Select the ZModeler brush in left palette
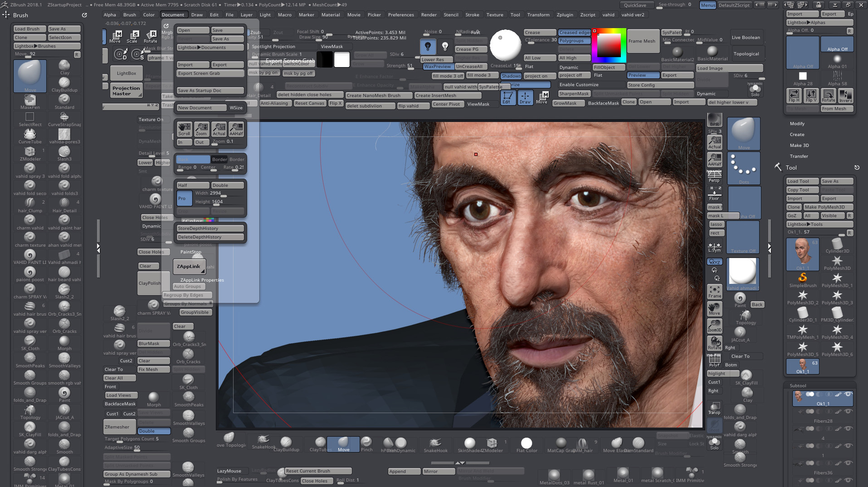868x487 pixels. 30,153
